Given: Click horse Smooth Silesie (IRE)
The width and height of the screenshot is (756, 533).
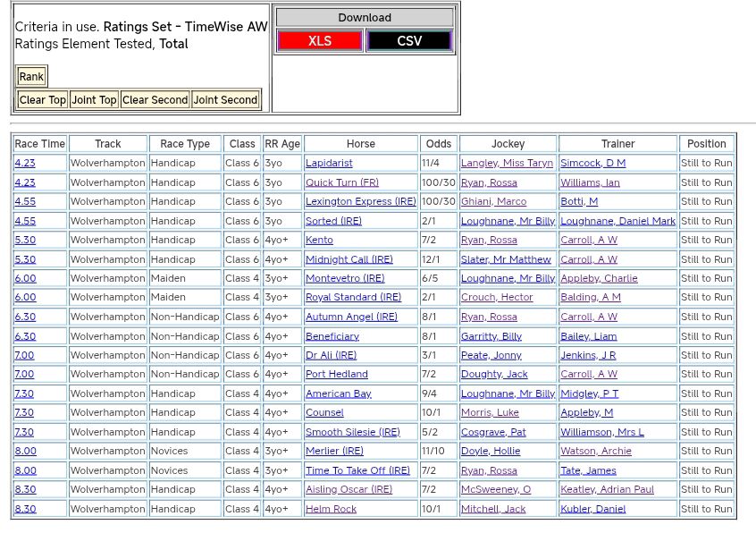Looking at the screenshot, I should (x=352, y=432).
